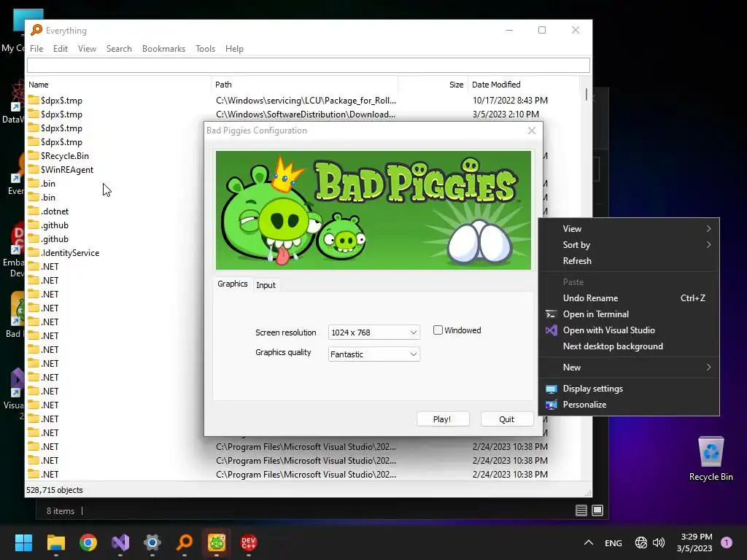Viewport: 747px width, 560px height.
Task: Open the Screen resolution dropdown
Action: [374, 332]
